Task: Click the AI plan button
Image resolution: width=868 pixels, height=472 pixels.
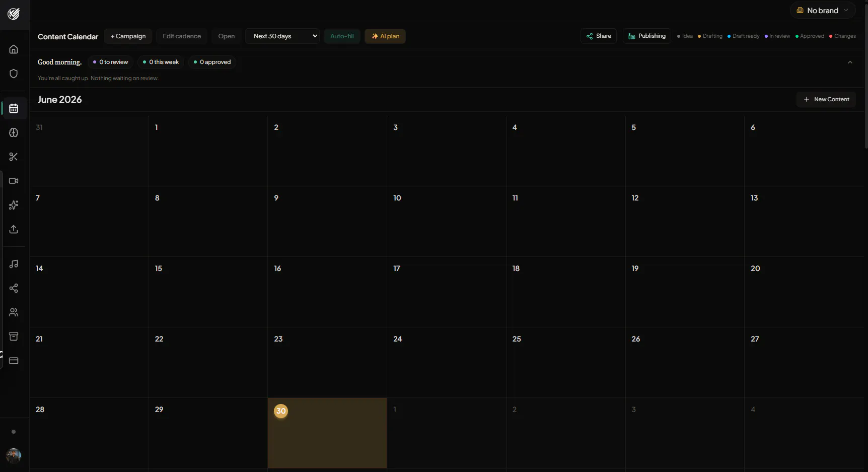Action: coord(385,36)
